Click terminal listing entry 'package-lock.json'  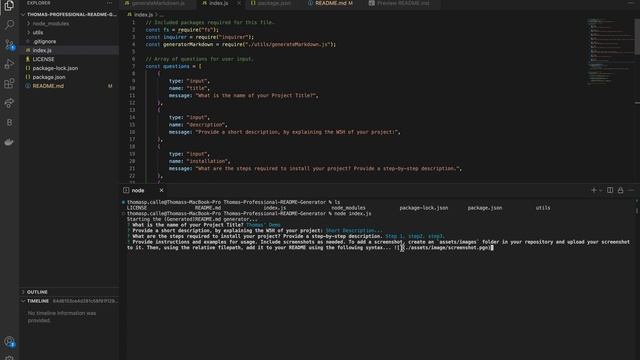tap(423, 208)
